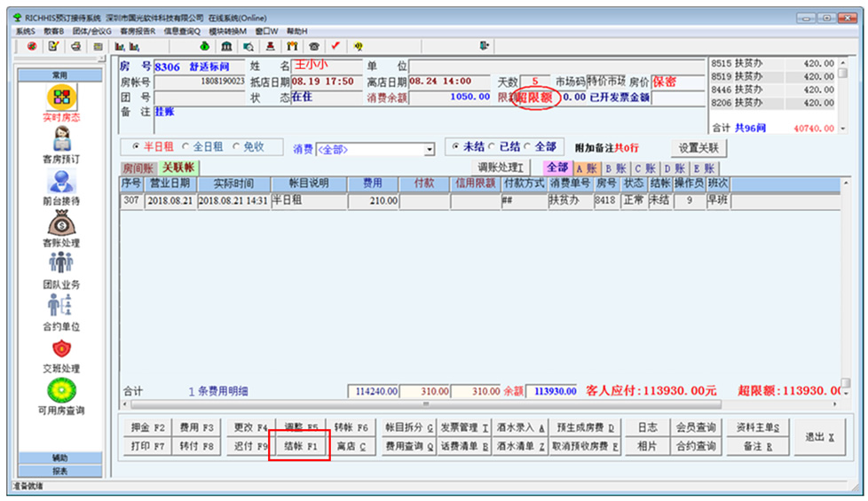Expand the 报表 sidebar section

[x=59, y=471]
